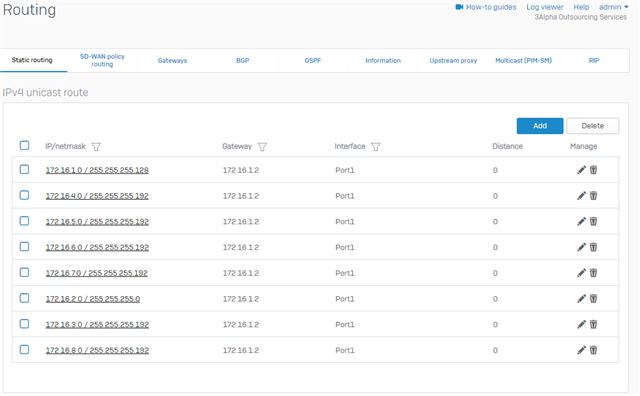Check the box for route 172.16.6.0

24,246
